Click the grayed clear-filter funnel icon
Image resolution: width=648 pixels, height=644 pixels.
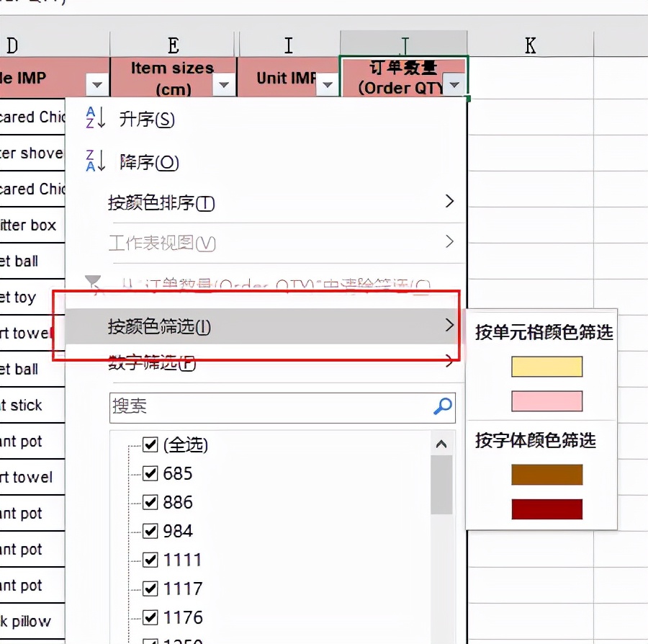point(94,281)
